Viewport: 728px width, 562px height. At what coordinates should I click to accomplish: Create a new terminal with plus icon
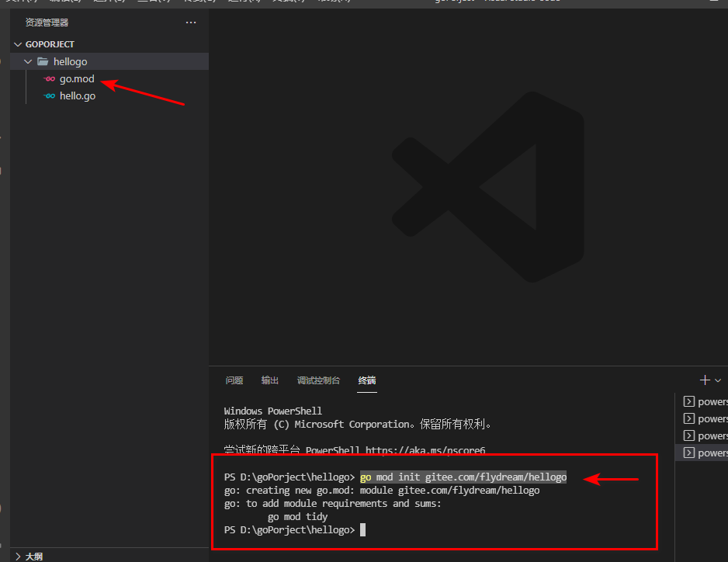pyautogui.click(x=705, y=380)
